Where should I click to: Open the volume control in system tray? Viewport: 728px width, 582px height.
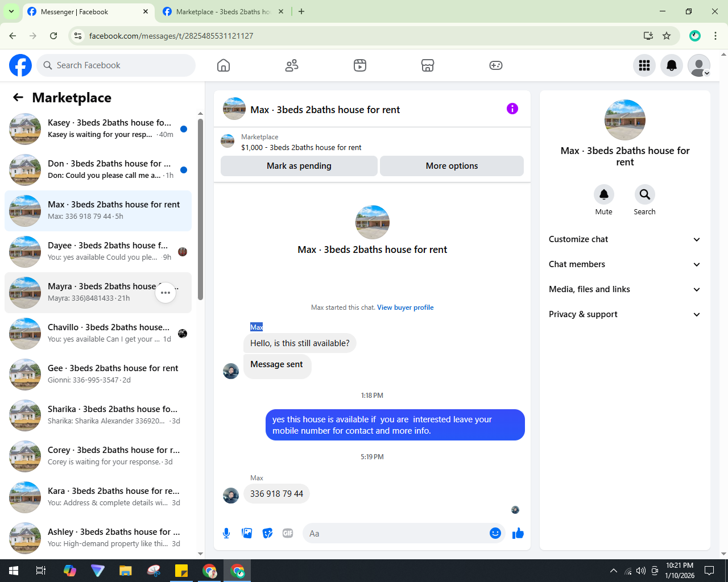pos(641,571)
